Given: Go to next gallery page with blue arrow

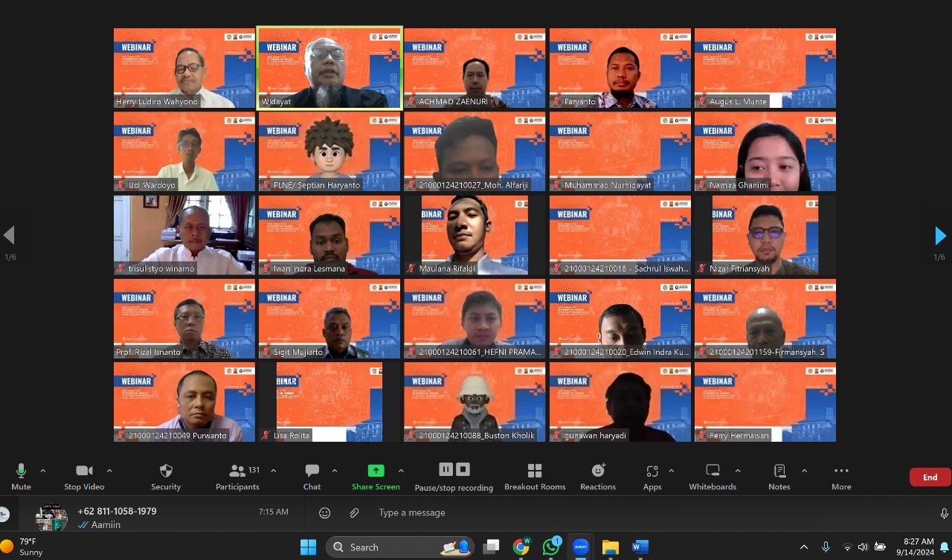Looking at the screenshot, I should coord(940,236).
